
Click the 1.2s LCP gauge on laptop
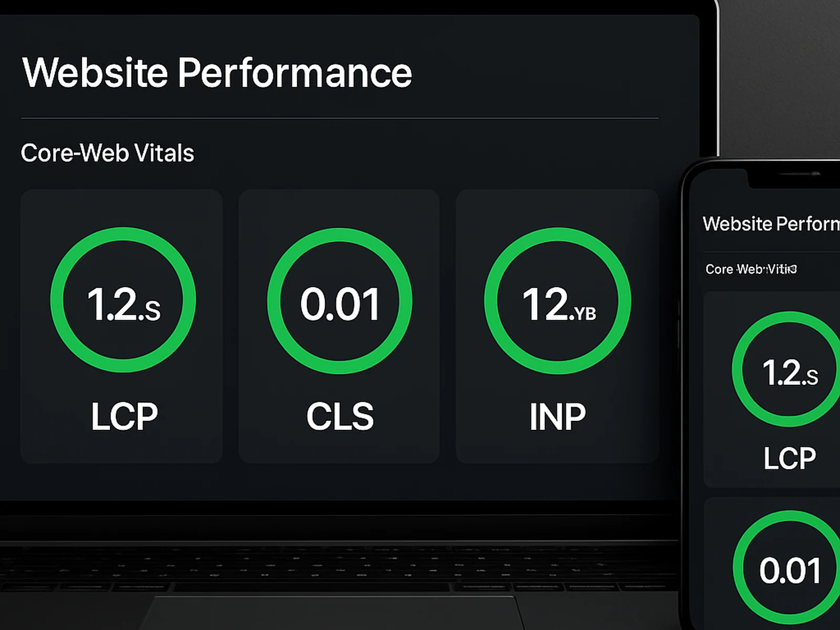point(123,300)
